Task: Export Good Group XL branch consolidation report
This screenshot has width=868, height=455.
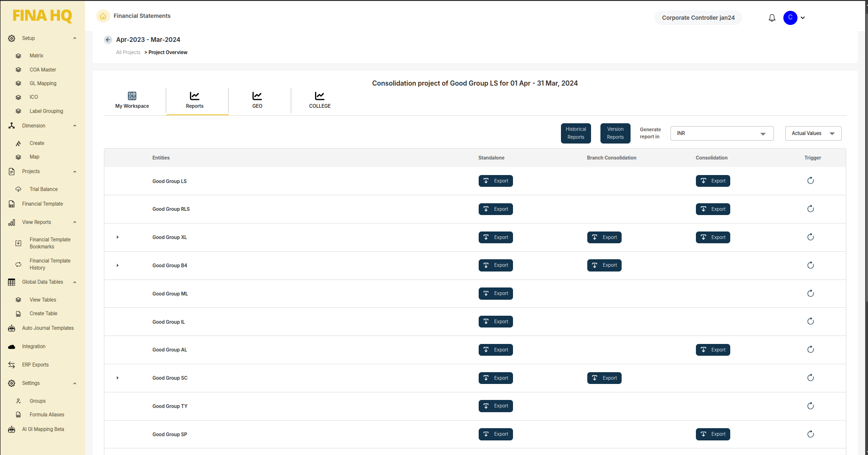Action: 604,238
